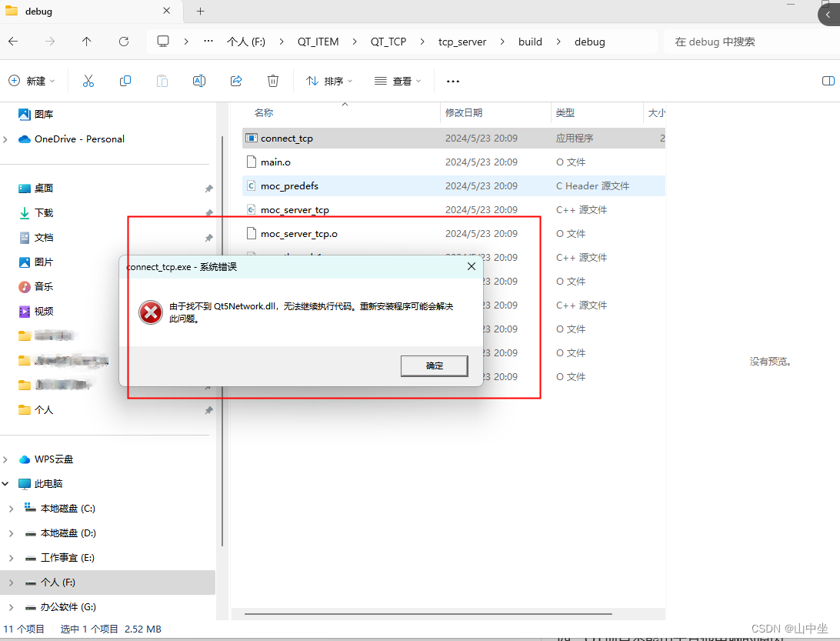Open 桌面 in quick access
The image size is (840, 641).
36,188
